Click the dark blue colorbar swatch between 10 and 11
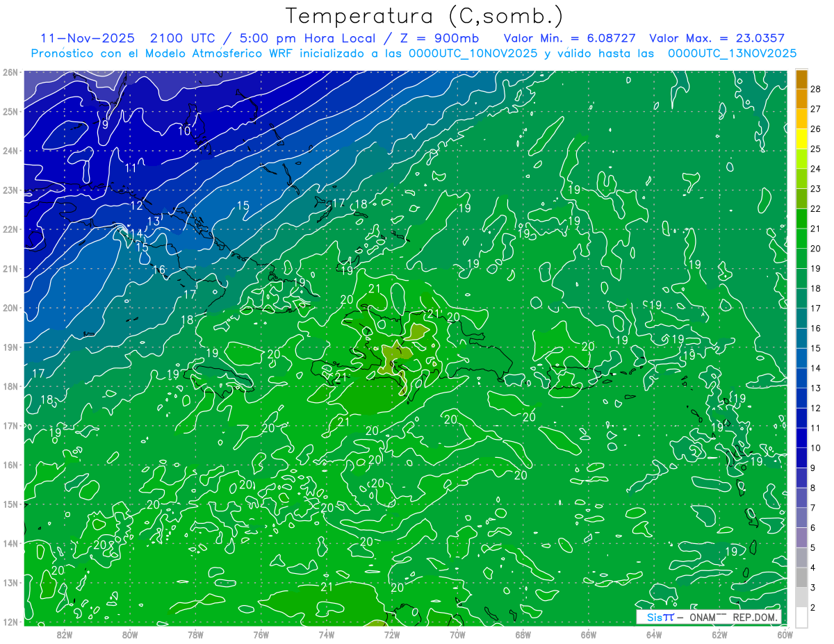The width and height of the screenshot is (834, 644). pos(801,438)
